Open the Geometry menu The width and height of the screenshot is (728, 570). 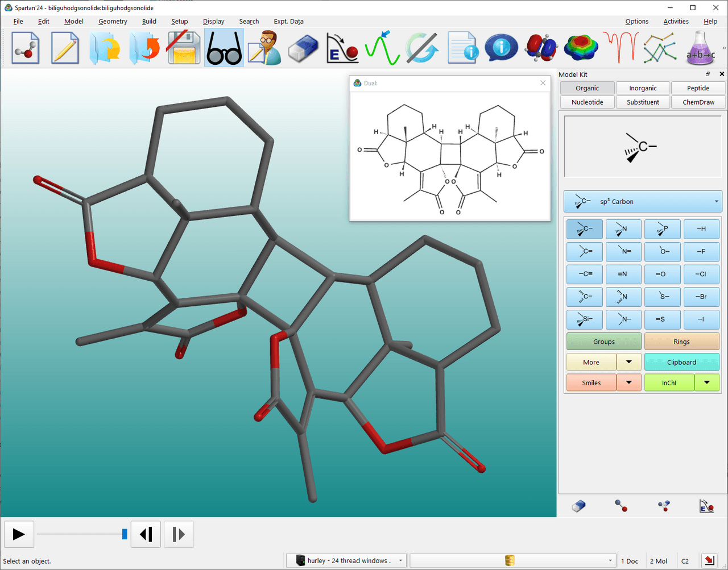(x=113, y=22)
